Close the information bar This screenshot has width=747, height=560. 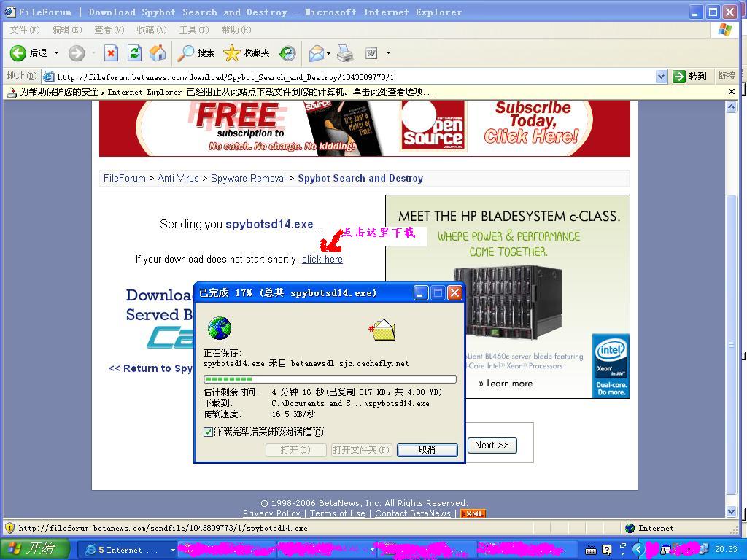(732, 91)
